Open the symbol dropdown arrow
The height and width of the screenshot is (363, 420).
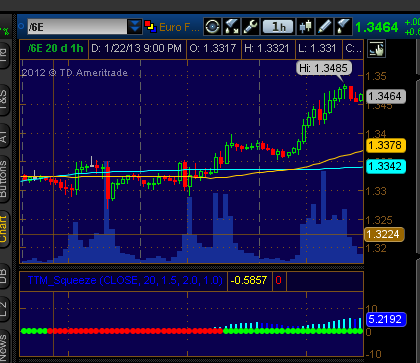135,27
